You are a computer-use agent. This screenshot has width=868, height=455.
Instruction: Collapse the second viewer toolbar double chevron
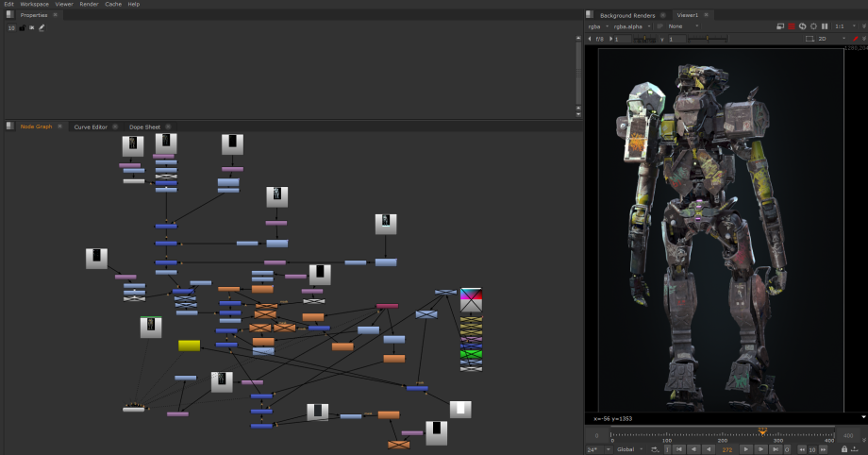point(863,39)
